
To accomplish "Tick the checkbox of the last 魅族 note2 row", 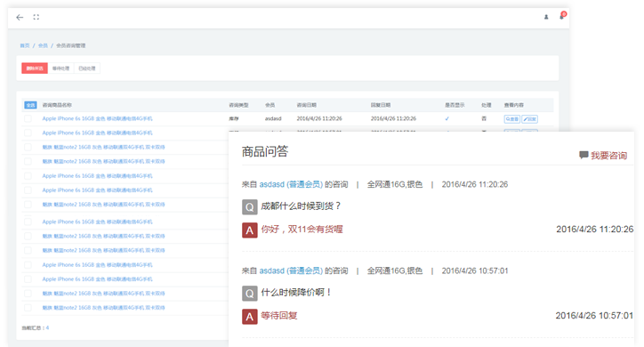I will coord(28,308).
